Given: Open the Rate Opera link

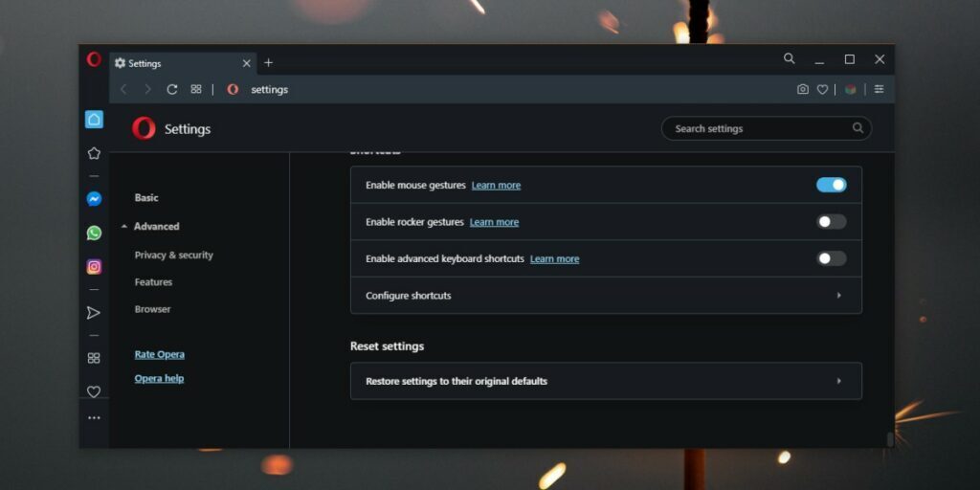Looking at the screenshot, I should pyautogui.click(x=159, y=355).
